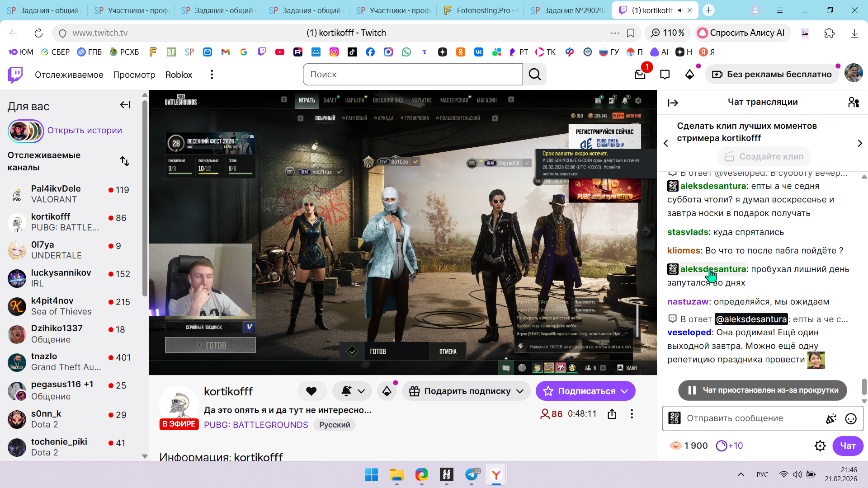Expand the "Подарить подписку" dropdown
The height and width of the screenshot is (488, 868).
tap(520, 391)
